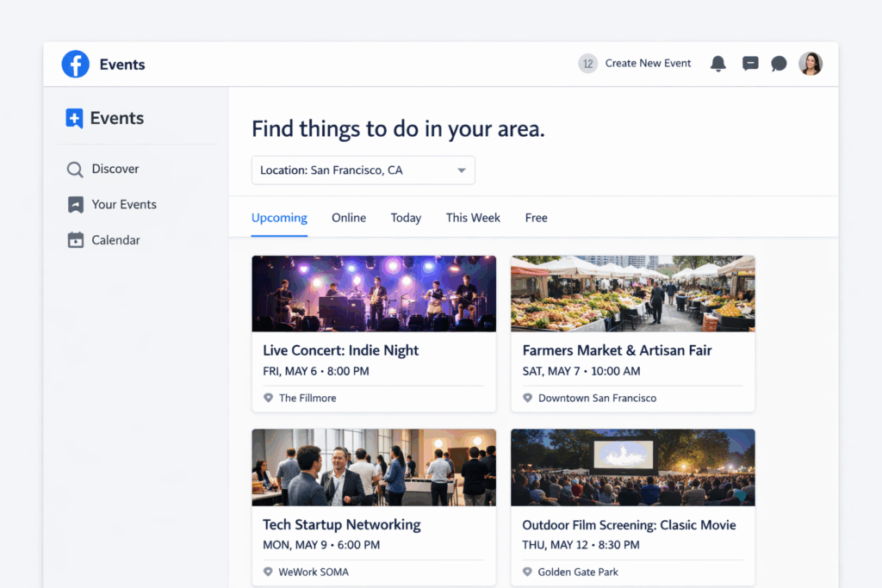Open the Location San Francisco dropdown
Image resolution: width=882 pixels, height=588 pixels.
[x=363, y=170]
